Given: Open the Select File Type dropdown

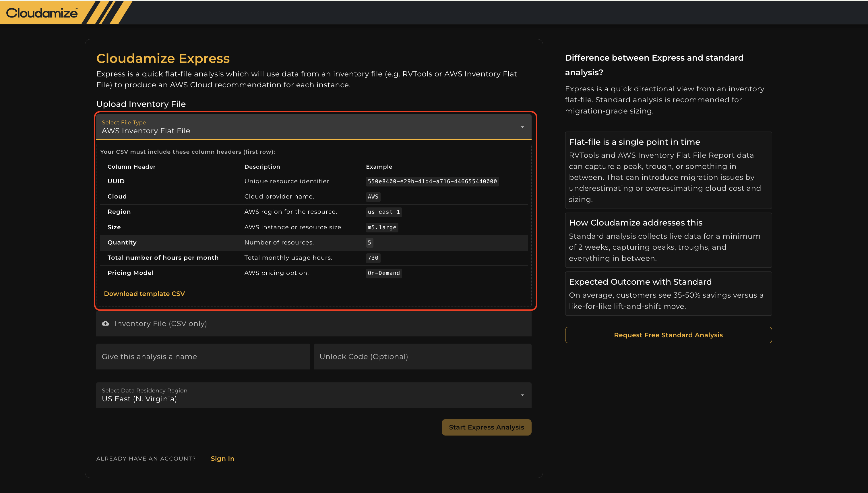Looking at the screenshot, I should point(313,127).
